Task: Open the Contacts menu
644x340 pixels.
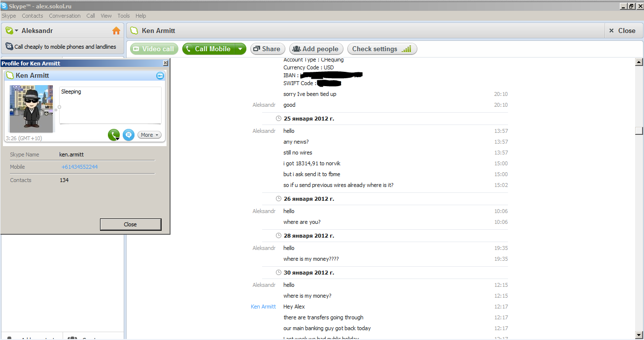Action: (33, 16)
